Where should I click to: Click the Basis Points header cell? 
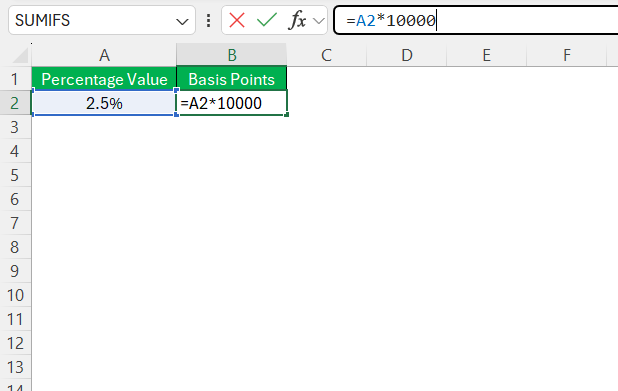pos(232,79)
